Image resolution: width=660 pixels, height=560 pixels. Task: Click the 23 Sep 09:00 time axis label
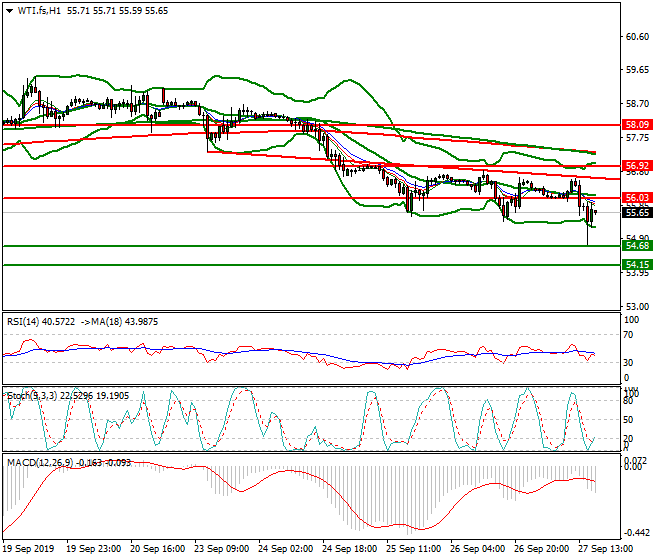pyautogui.click(x=221, y=549)
